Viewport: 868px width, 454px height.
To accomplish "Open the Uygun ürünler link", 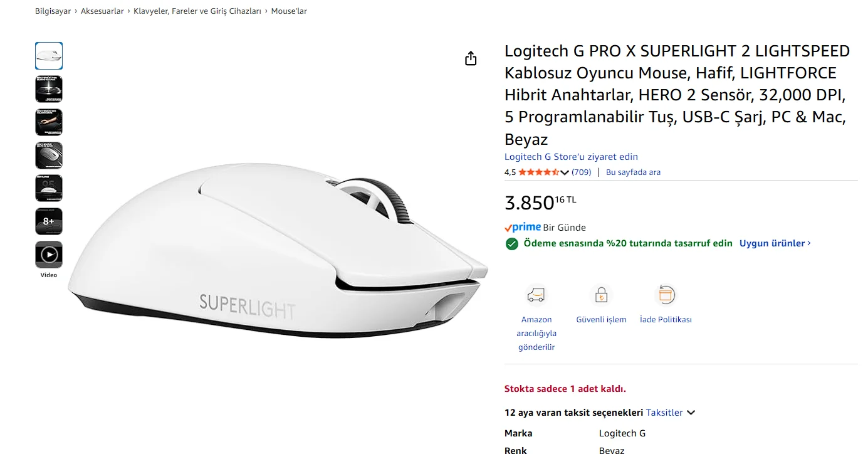I will pos(775,243).
